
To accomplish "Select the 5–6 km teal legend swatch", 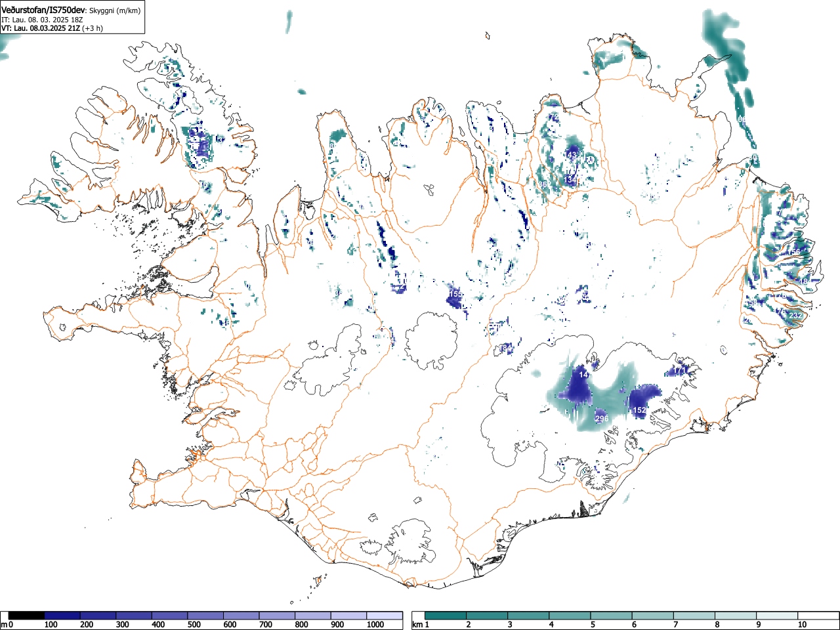I will [x=612, y=616].
